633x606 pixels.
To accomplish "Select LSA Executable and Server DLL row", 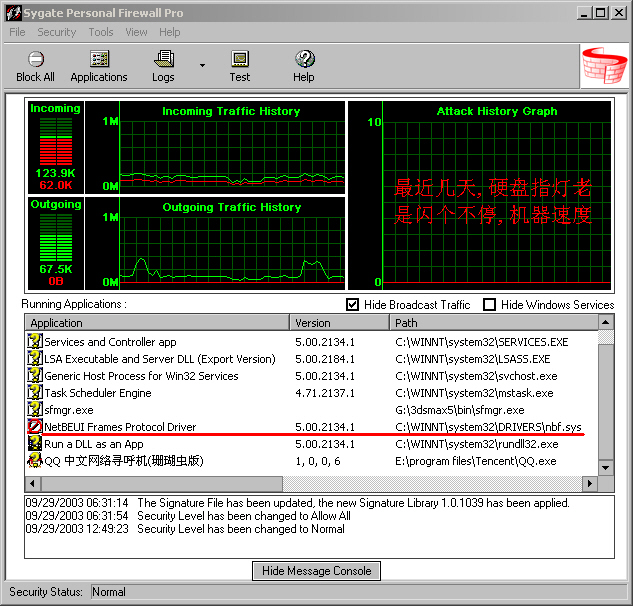I will (312, 359).
